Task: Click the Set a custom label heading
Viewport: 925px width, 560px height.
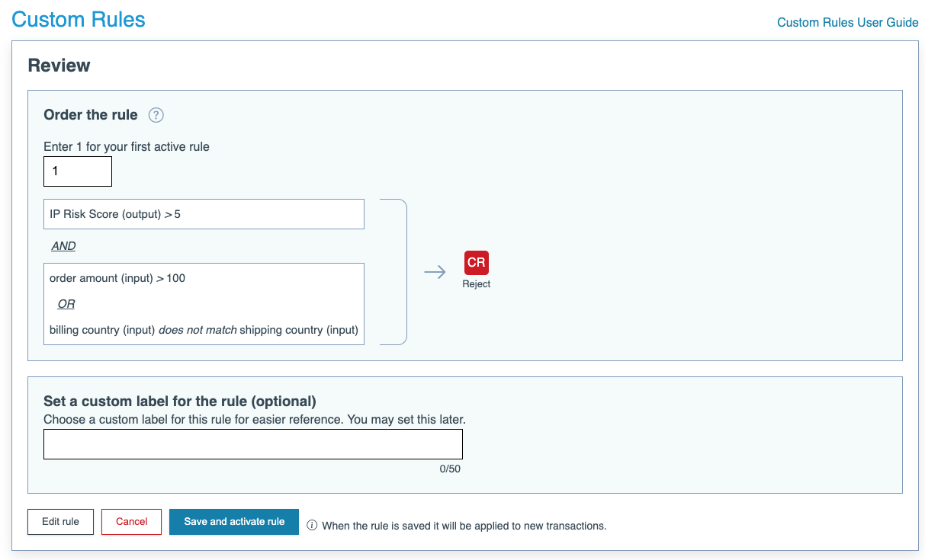Action: click(179, 402)
